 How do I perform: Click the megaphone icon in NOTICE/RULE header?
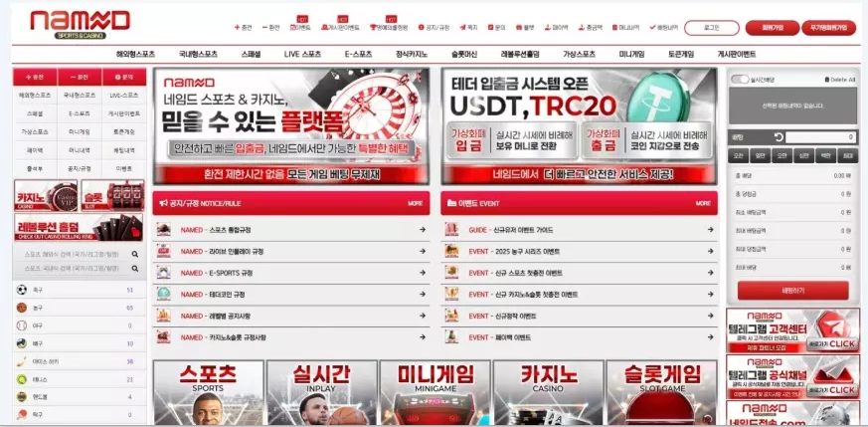pyautogui.click(x=163, y=203)
